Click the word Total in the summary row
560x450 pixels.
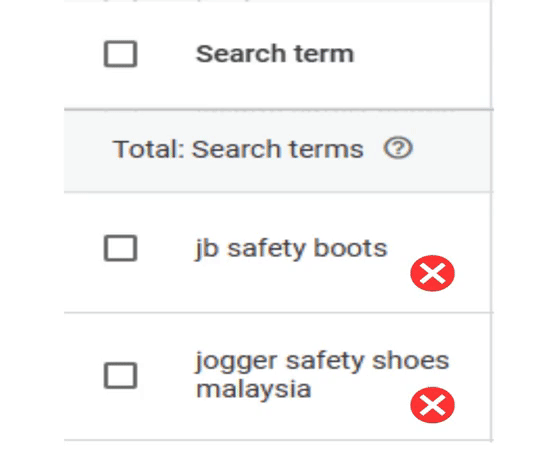[x=148, y=149]
